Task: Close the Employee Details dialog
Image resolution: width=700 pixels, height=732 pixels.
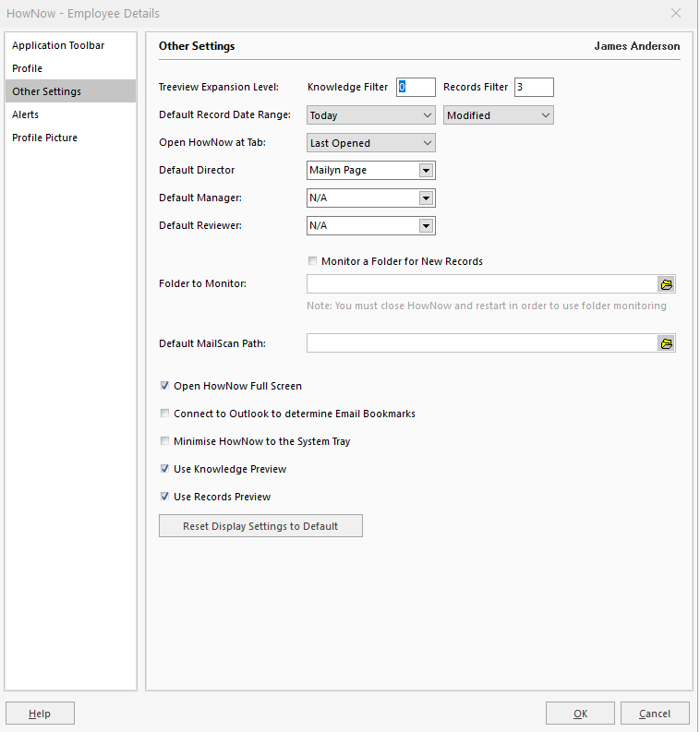Action: pos(676,13)
